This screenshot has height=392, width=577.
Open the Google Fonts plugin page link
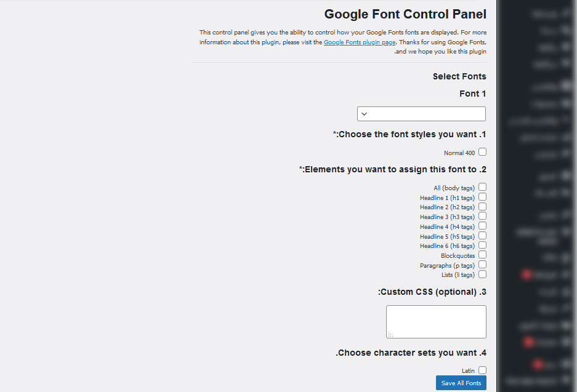tap(360, 42)
